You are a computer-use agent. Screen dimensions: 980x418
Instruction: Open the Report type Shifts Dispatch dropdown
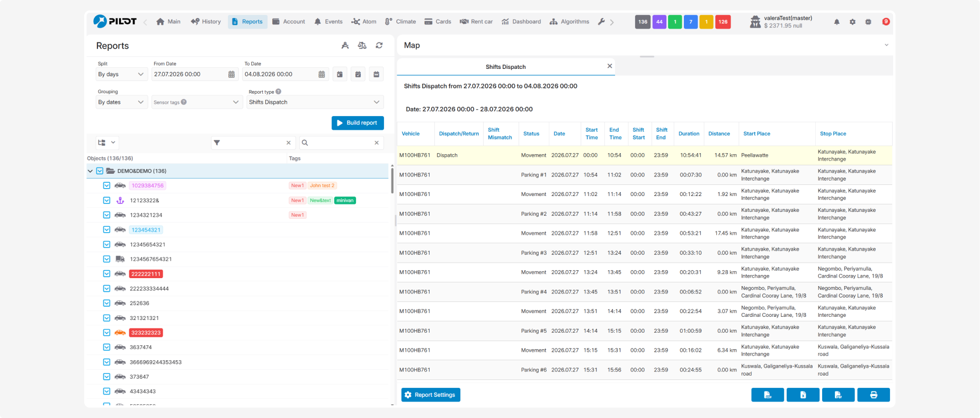pos(315,102)
